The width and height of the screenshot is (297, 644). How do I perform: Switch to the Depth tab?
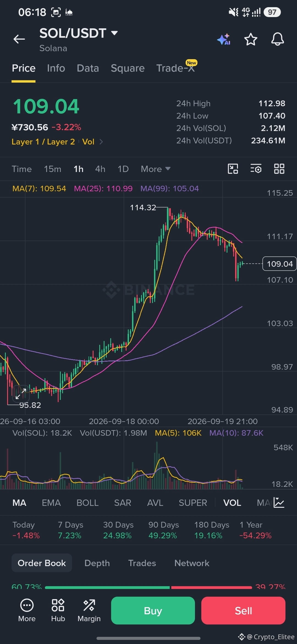point(97,563)
